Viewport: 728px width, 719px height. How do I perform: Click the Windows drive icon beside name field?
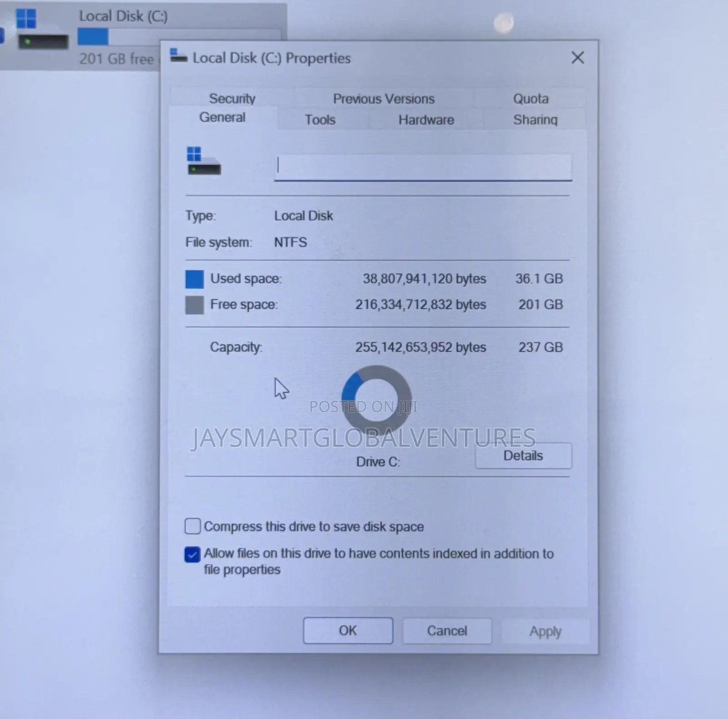(x=203, y=161)
